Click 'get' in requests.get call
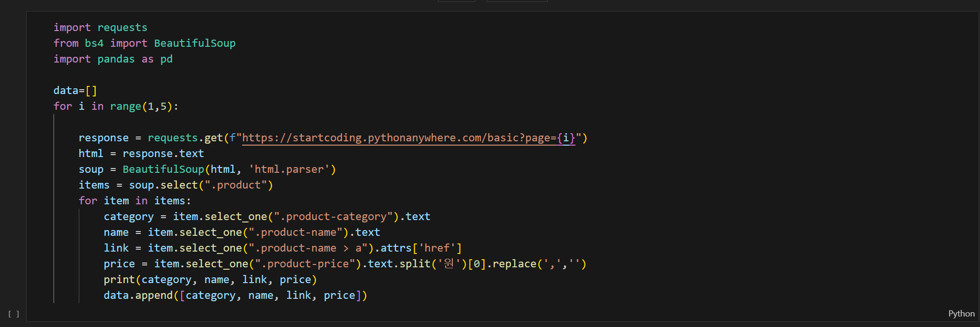 (214, 138)
